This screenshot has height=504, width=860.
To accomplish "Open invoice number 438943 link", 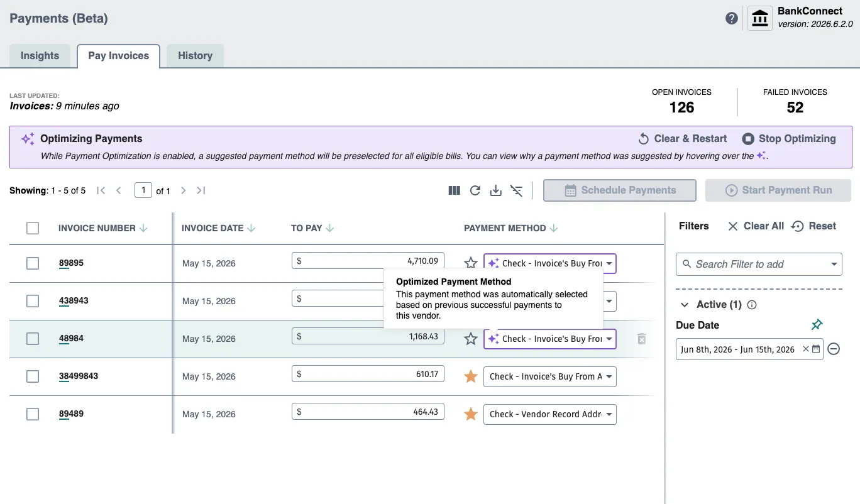I will coord(74,301).
